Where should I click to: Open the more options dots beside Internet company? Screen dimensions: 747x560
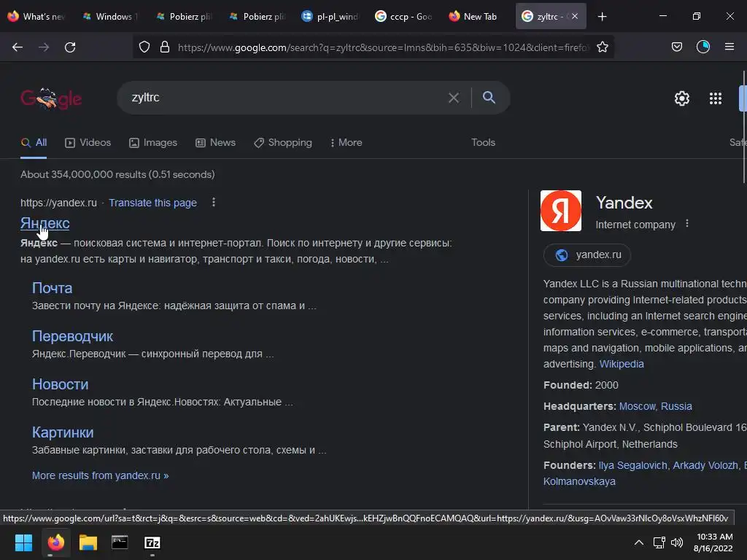687,223
